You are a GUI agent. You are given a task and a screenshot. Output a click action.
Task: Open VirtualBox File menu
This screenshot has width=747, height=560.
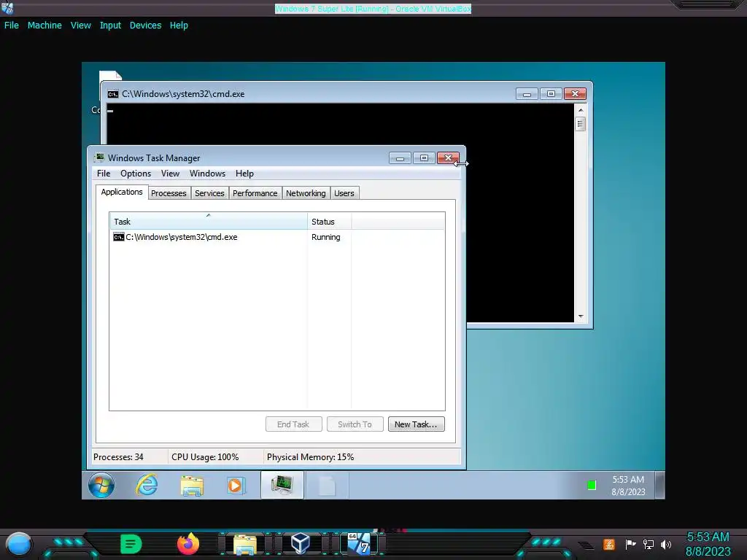12,26
